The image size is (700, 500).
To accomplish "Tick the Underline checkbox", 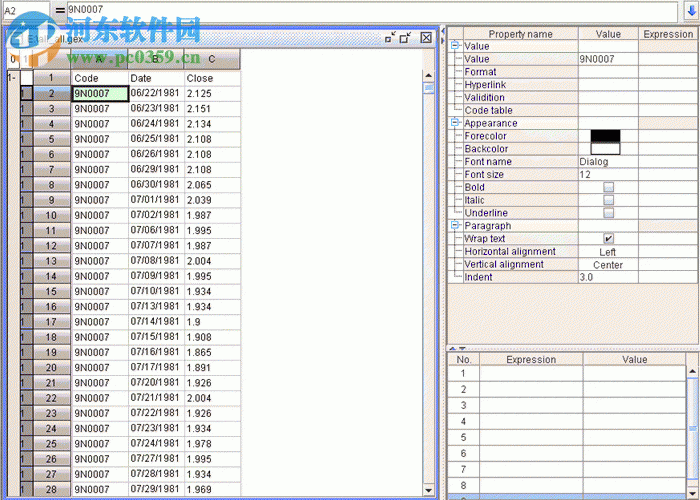I will 608,213.
